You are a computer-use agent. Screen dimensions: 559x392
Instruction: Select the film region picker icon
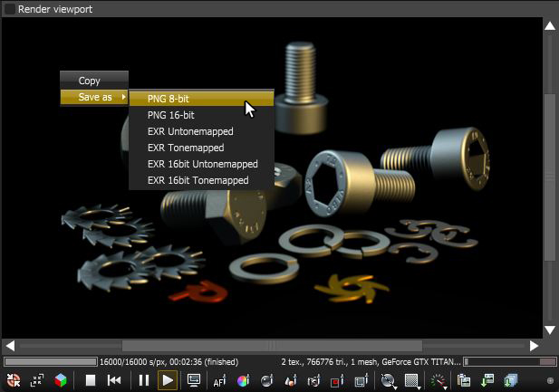click(361, 380)
